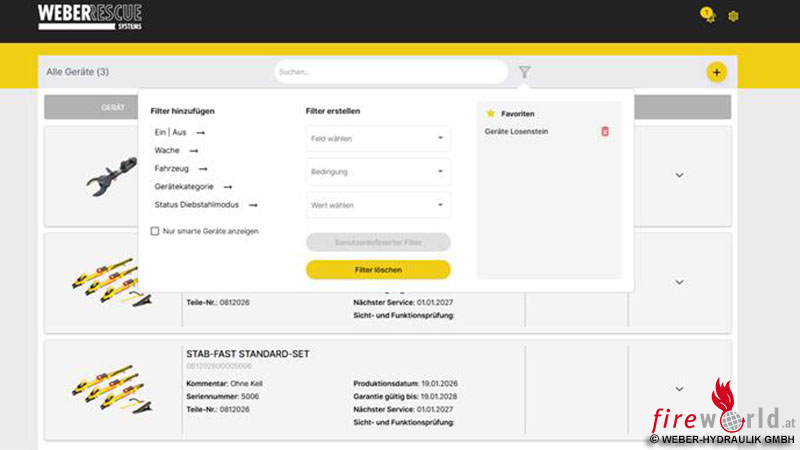Click the Filter löschen button
This screenshot has height=450, width=800.
378,270
